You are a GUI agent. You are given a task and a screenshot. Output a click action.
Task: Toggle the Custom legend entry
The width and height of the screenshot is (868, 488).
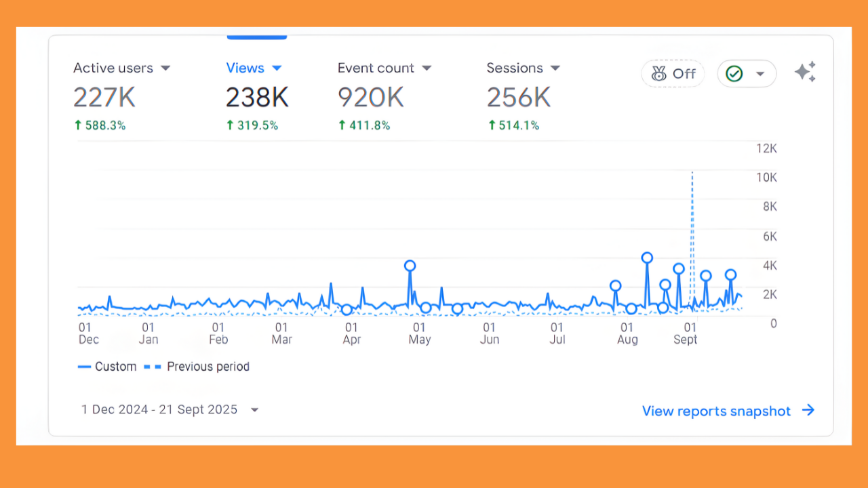point(106,366)
